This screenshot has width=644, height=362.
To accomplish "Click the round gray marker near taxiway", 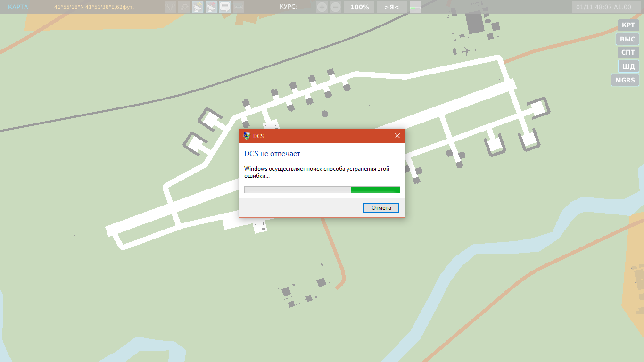I will click(324, 114).
